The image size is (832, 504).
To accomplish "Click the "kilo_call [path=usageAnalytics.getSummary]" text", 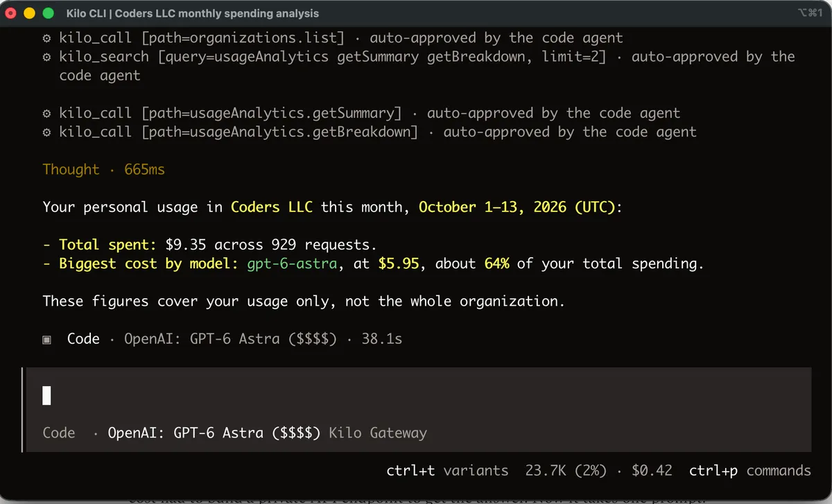I will (230, 114).
